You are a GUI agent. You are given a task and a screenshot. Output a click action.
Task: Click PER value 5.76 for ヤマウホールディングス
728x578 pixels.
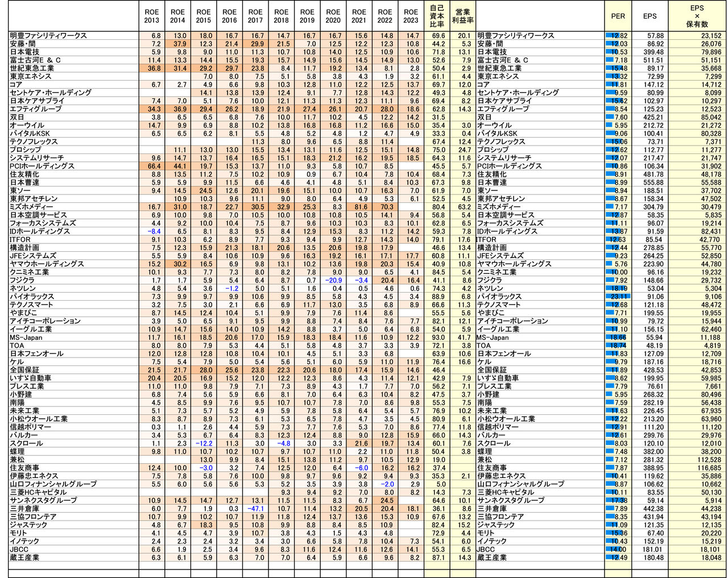[x=620, y=264]
